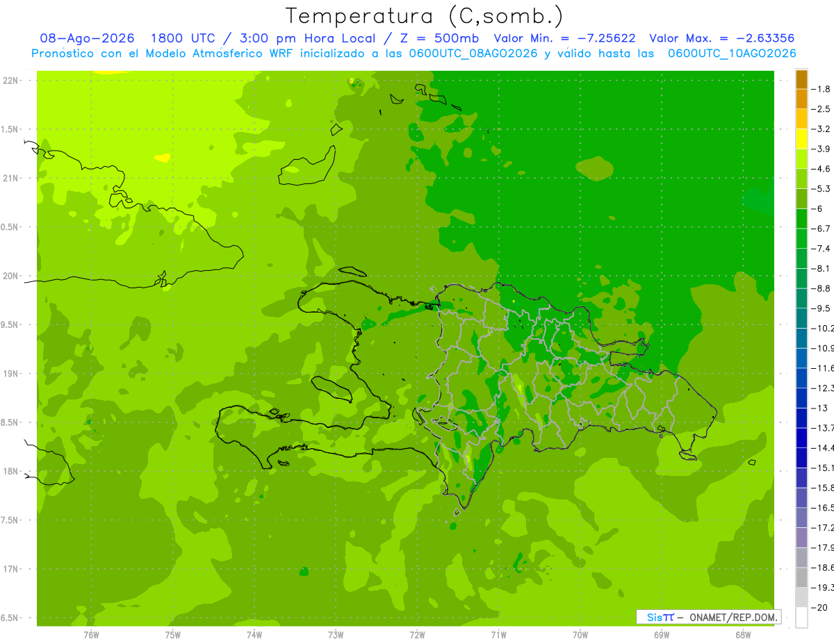This screenshot has height=644, width=834.
Task: Click the '-4.6' colorbar value
Action: pos(822,169)
